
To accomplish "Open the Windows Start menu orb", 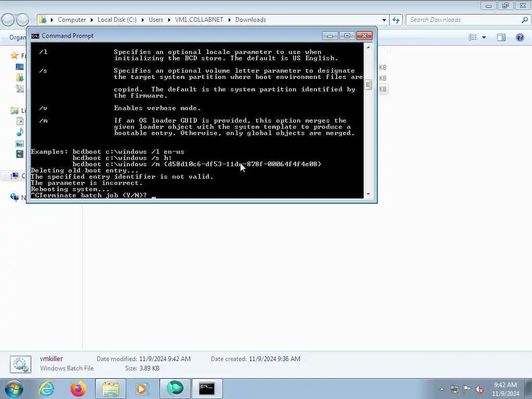I will [x=14, y=389].
